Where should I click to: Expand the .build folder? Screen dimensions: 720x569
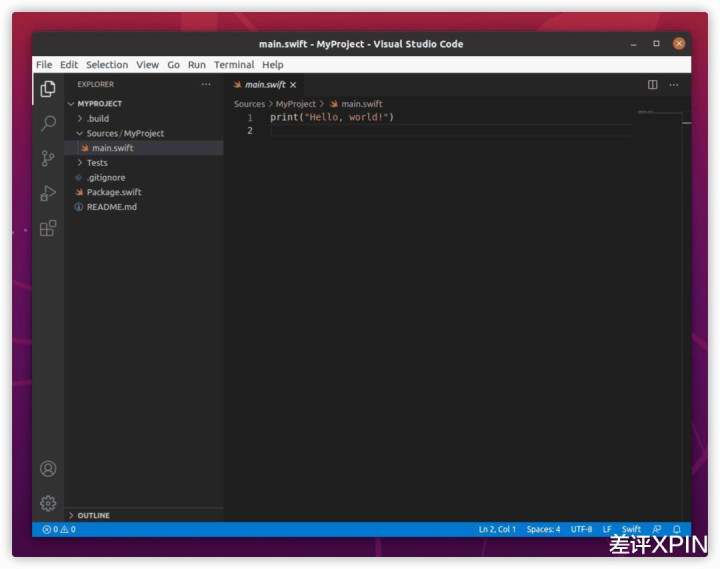97,118
